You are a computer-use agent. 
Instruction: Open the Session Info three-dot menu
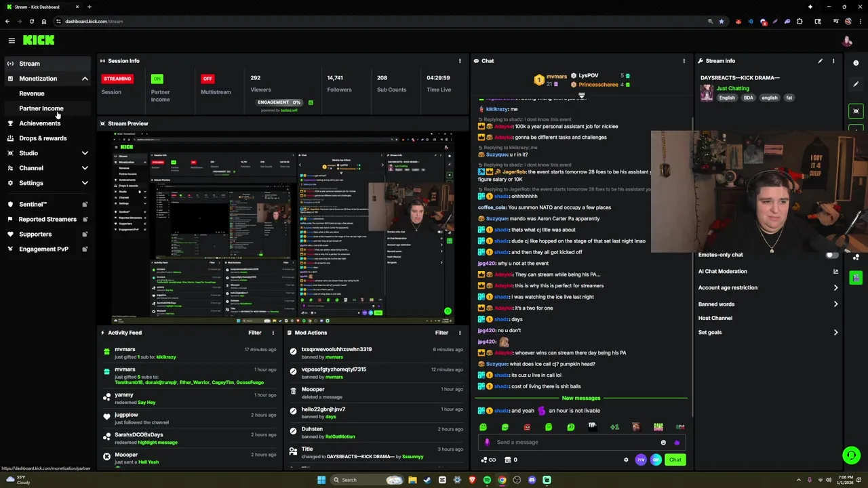coord(460,61)
